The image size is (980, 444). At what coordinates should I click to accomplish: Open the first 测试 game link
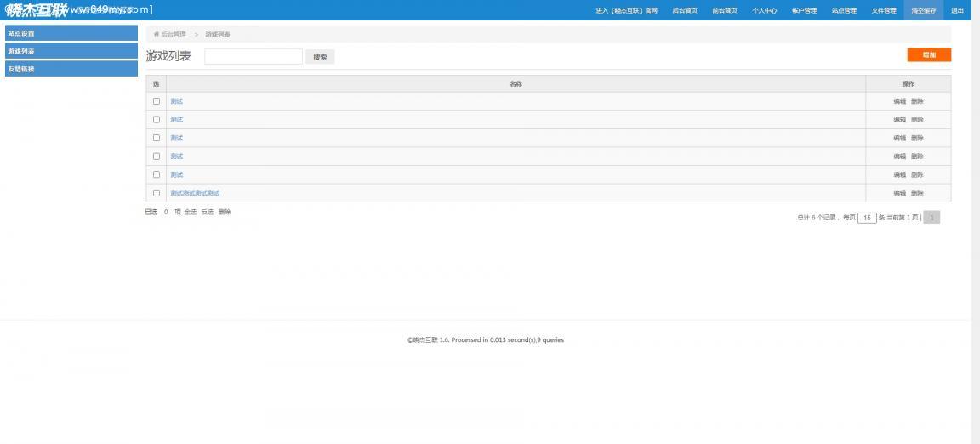(177, 101)
